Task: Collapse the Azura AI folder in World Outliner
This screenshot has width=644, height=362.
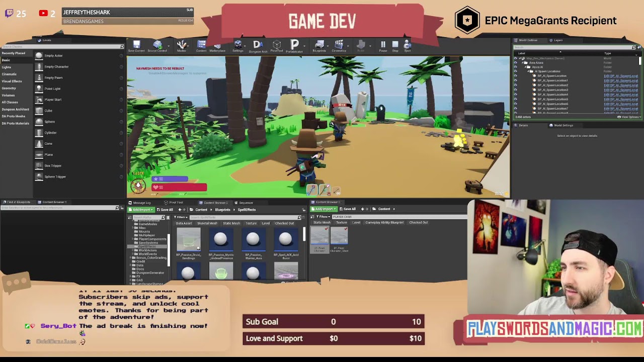Action: point(526,67)
